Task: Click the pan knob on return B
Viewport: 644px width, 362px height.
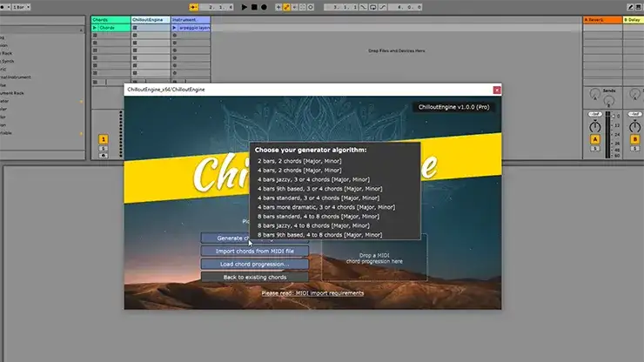Action: (634, 126)
